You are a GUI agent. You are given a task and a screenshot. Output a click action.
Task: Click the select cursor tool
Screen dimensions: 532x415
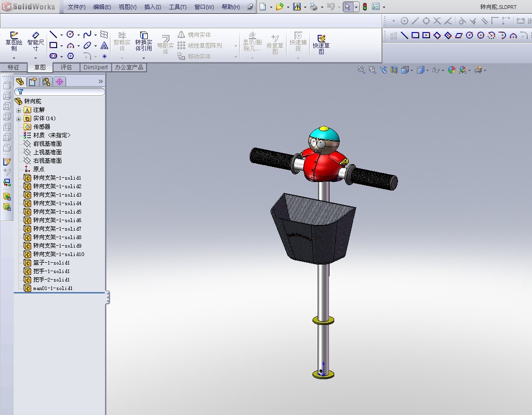(x=348, y=7)
